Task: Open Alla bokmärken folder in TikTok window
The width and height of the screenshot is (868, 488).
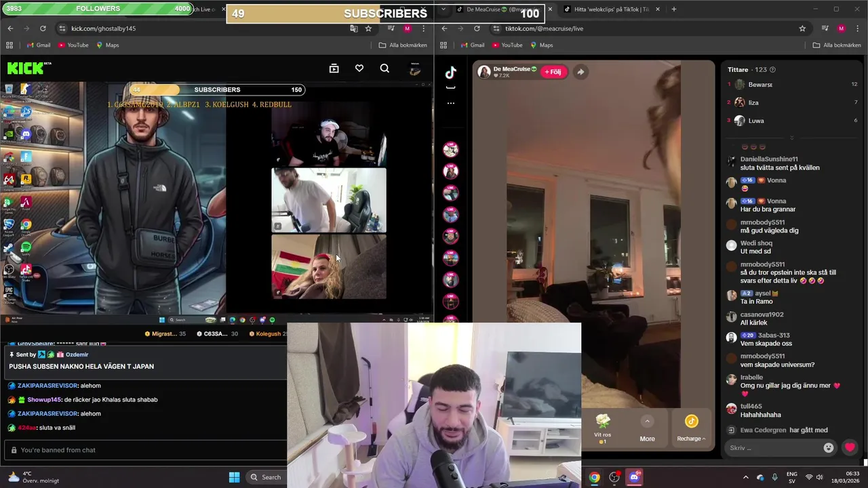Action: tap(837, 45)
